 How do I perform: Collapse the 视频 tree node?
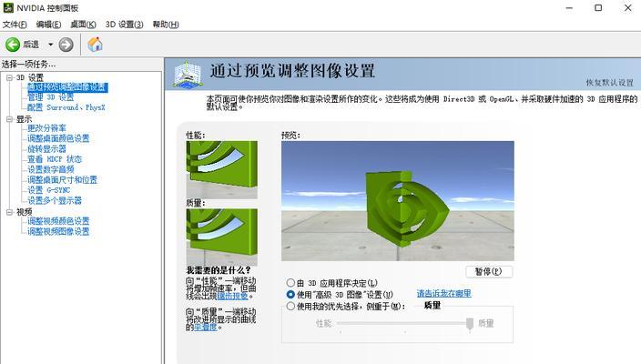tap(9, 212)
